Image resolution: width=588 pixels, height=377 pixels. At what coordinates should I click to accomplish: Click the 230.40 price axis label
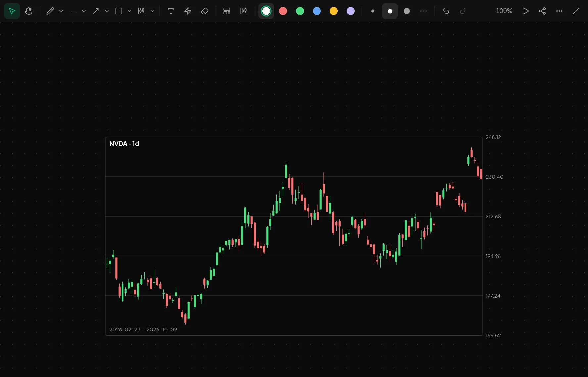494,177
